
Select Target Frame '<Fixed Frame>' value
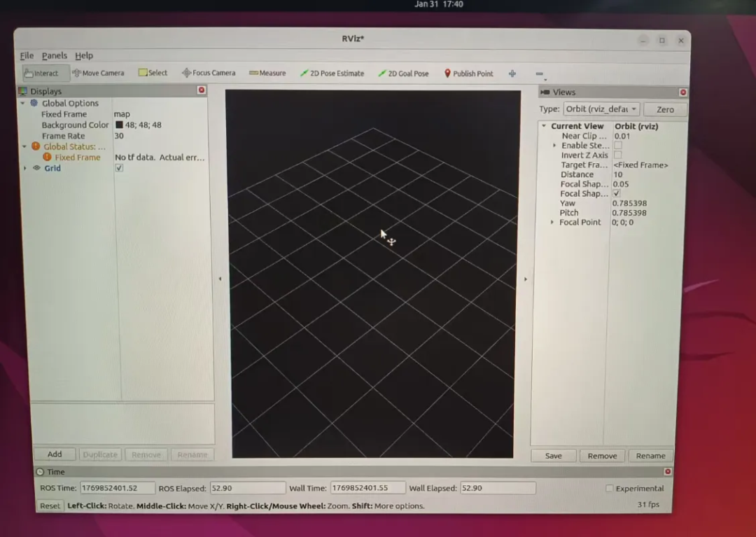(x=640, y=165)
